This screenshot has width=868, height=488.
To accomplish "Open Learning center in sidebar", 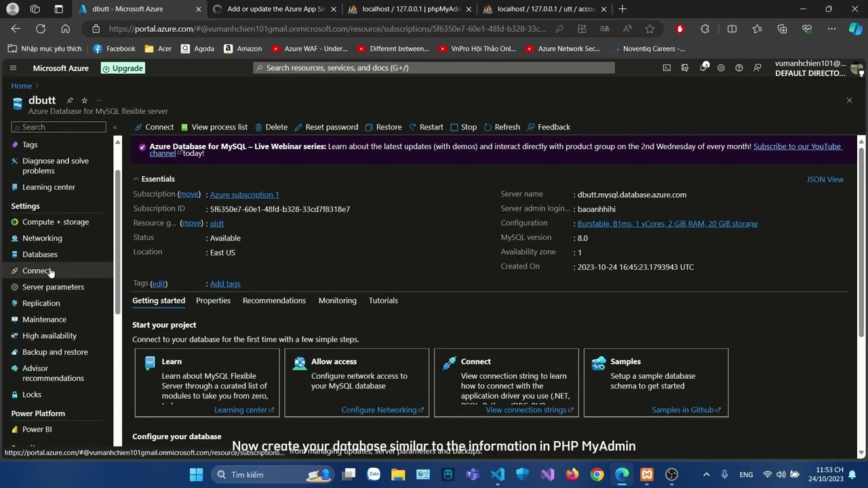I will click(x=49, y=187).
